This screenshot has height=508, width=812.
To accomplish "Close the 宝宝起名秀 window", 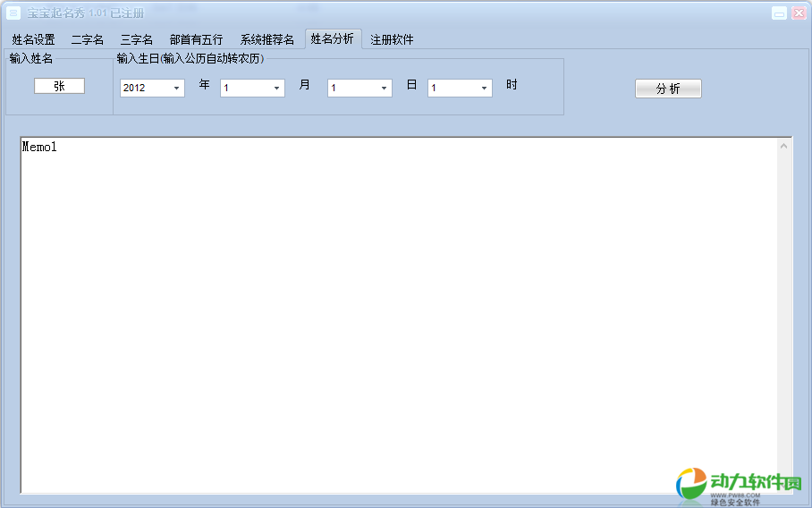I will [799, 13].
